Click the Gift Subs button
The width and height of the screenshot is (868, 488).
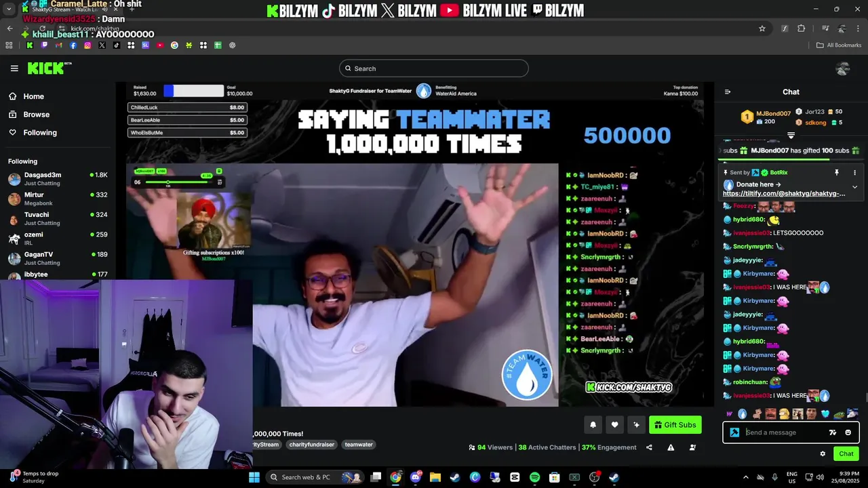675,425
